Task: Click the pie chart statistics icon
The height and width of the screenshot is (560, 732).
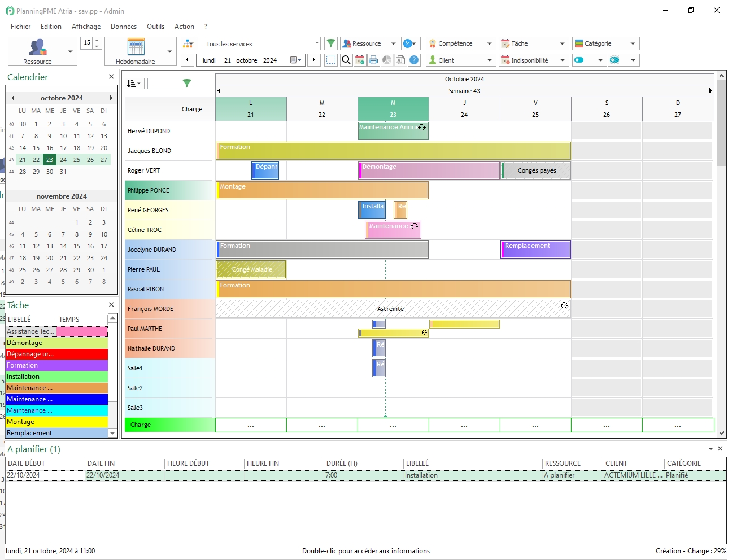Action: (x=387, y=60)
